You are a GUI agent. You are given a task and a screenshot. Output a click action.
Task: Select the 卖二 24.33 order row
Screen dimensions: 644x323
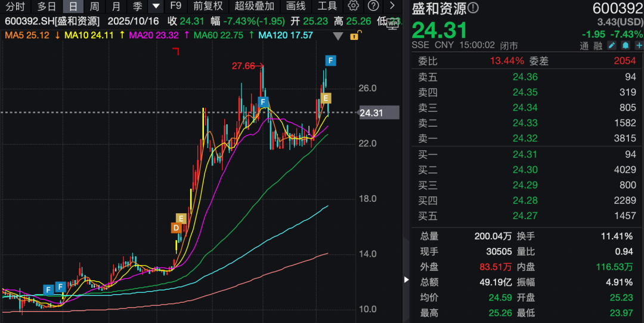coord(527,122)
